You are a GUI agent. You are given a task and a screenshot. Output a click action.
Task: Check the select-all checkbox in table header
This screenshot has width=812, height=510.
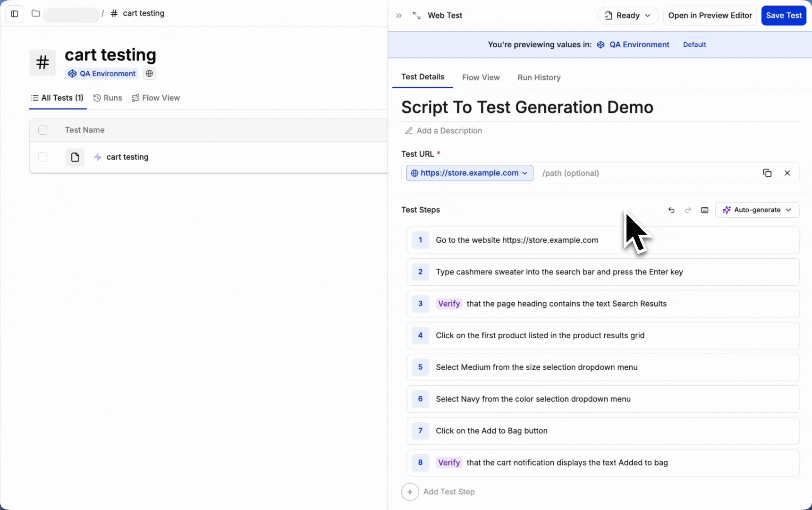(x=43, y=130)
